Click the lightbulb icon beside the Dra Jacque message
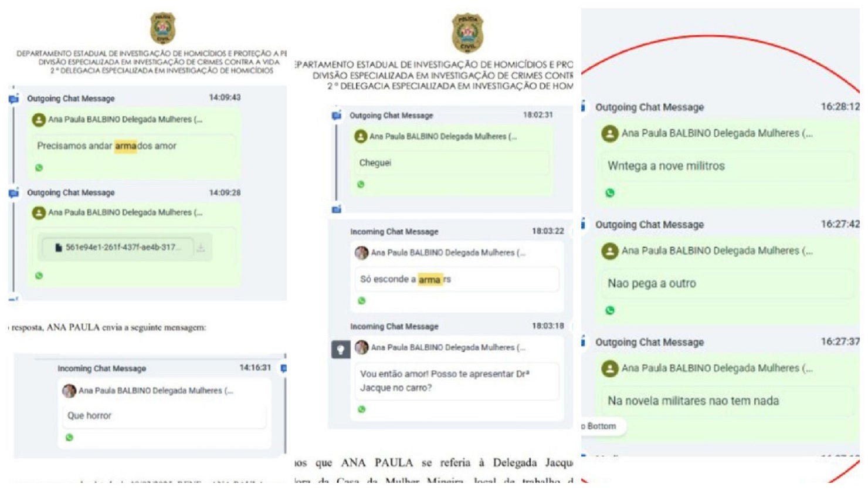 pos(341,350)
